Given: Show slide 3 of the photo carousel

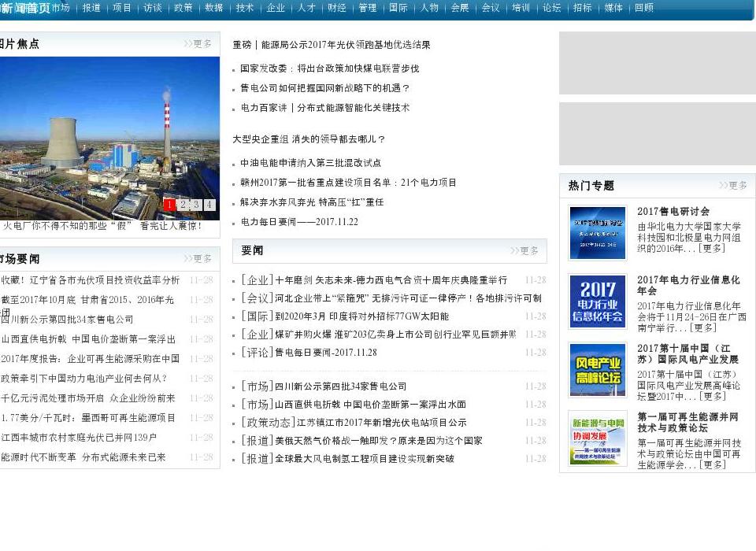Looking at the screenshot, I should click(x=196, y=205).
